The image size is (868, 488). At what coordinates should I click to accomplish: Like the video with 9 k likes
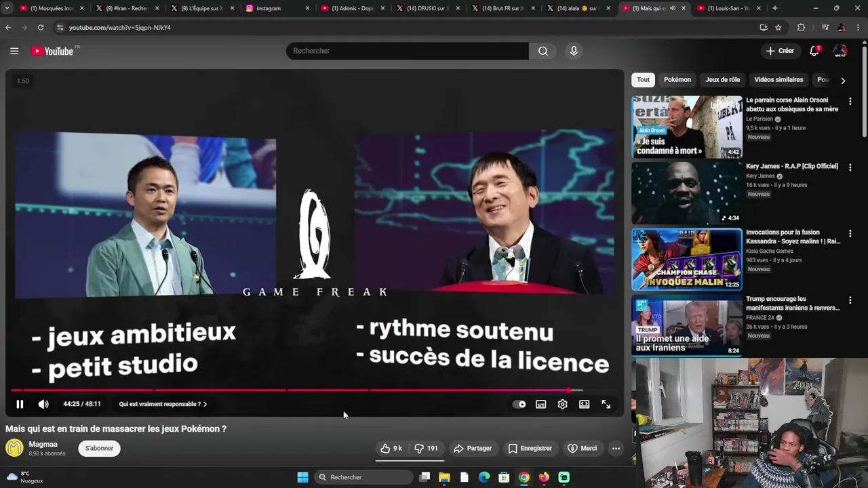(x=391, y=448)
